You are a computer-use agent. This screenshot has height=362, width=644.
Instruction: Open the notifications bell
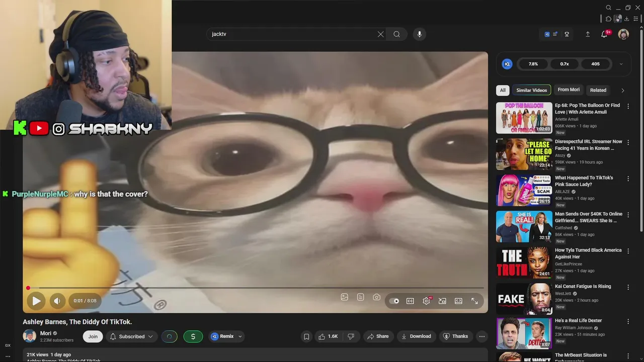tap(604, 34)
